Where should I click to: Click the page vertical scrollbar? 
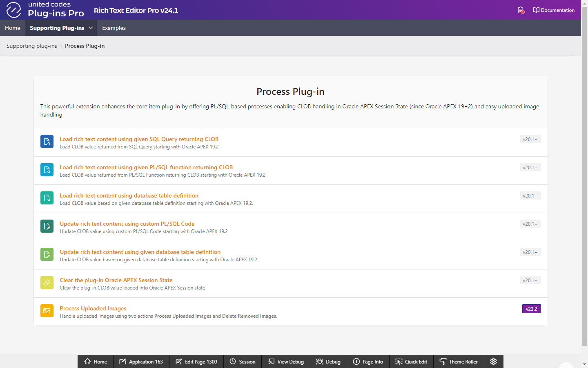tap(584, 176)
